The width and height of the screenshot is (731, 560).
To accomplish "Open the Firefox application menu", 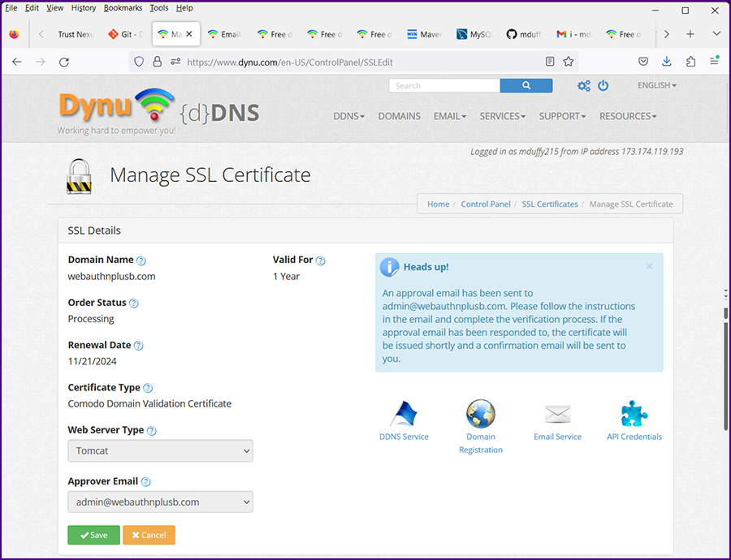I will [x=714, y=62].
